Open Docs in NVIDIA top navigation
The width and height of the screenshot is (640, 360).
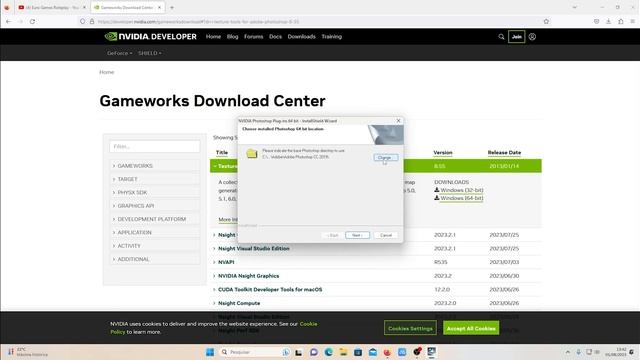tap(275, 37)
